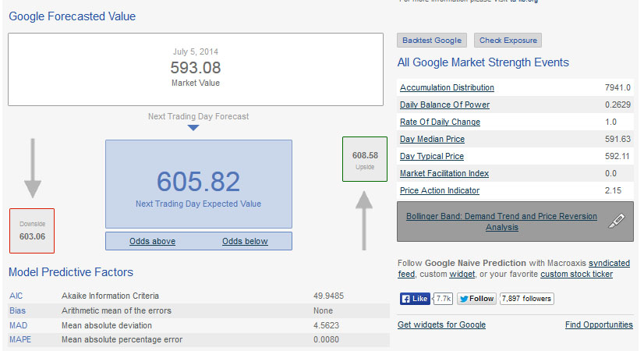Click the Backtest Google button
This screenshot has width=644, height=351.
(432, 41)
